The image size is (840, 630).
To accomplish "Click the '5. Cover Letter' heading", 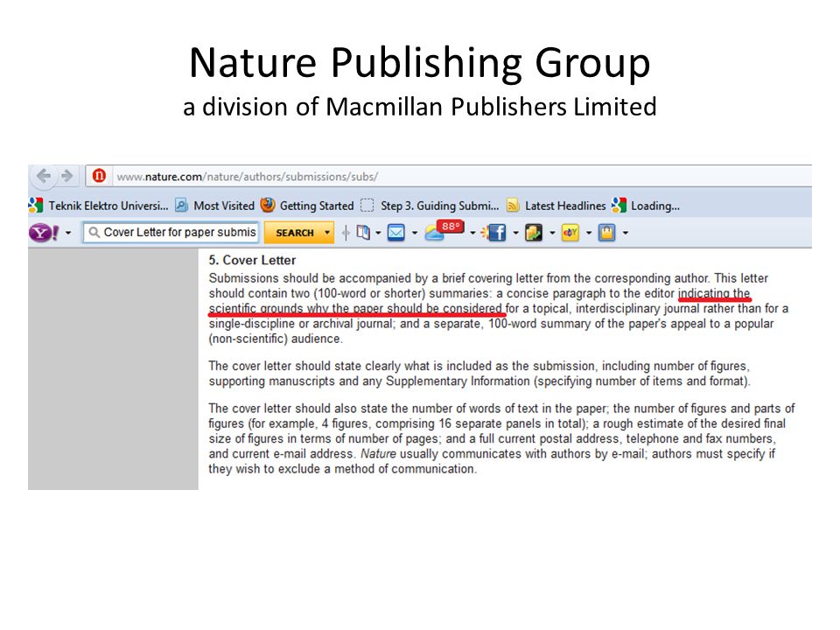I will 252,261.
